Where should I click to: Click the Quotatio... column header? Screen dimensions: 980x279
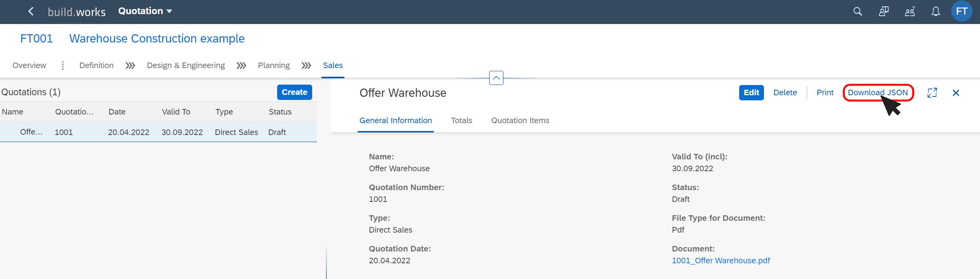point(75,112)
